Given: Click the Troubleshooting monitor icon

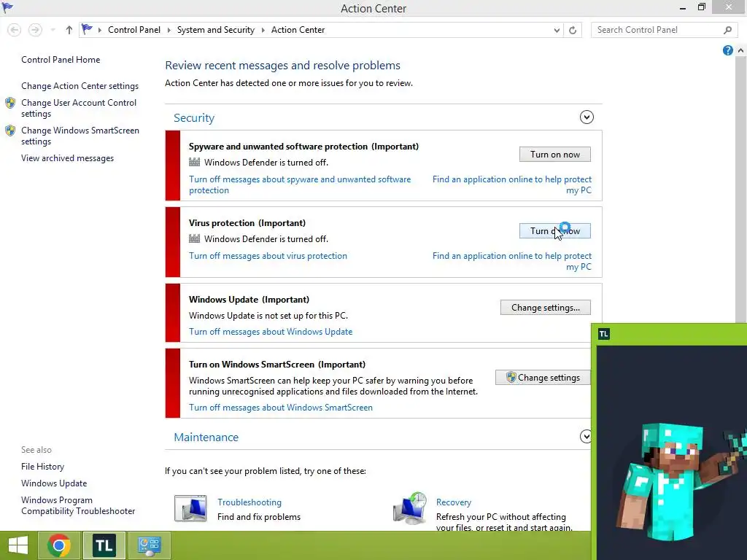Looking at the screenshot, I should 190,508.
